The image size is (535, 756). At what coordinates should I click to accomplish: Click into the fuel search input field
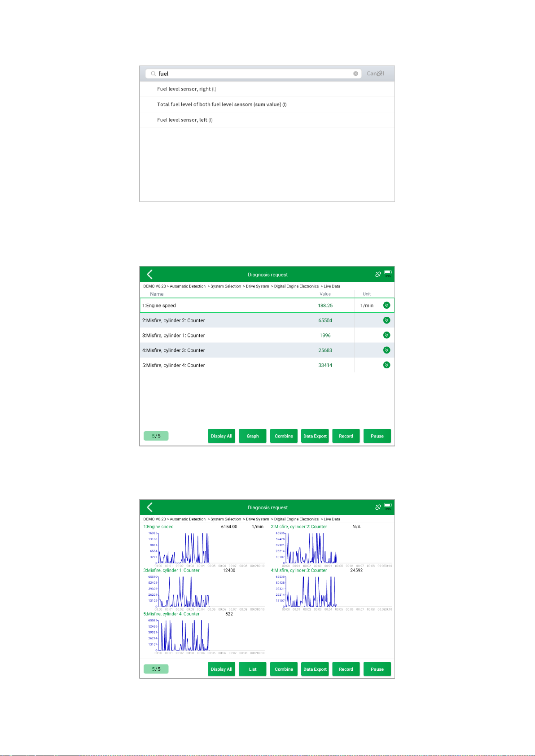click(x=254, y=74)
